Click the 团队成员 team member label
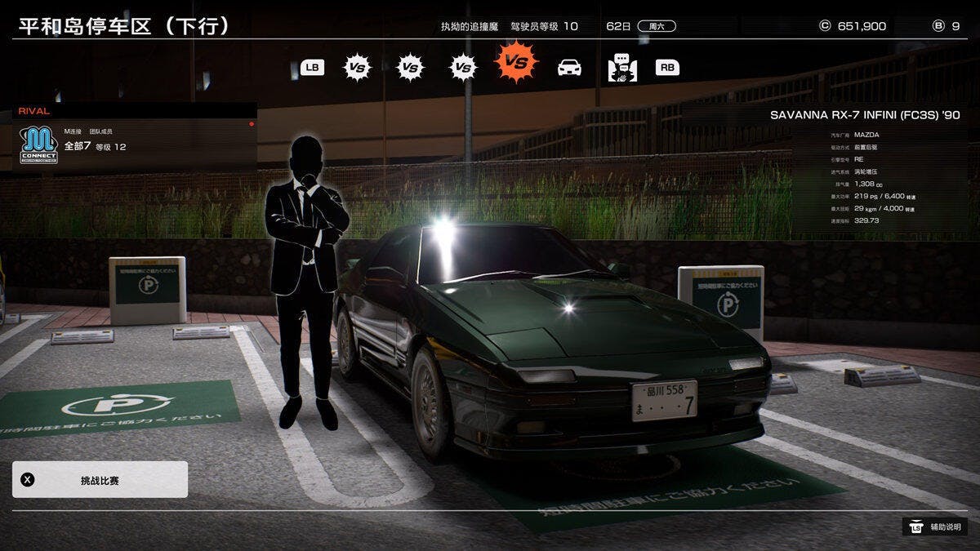This screenshot has width=980, height=551. coord(100,131)
